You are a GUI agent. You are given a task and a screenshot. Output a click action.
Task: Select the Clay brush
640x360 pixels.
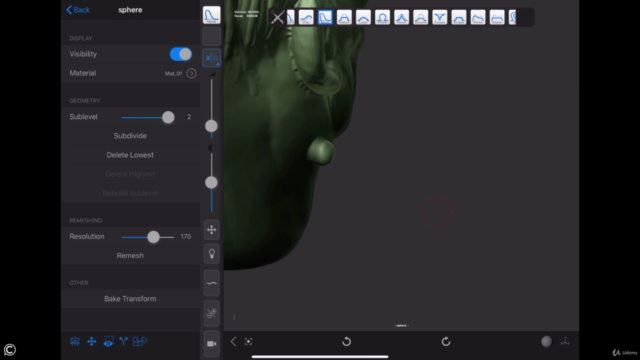306,18
